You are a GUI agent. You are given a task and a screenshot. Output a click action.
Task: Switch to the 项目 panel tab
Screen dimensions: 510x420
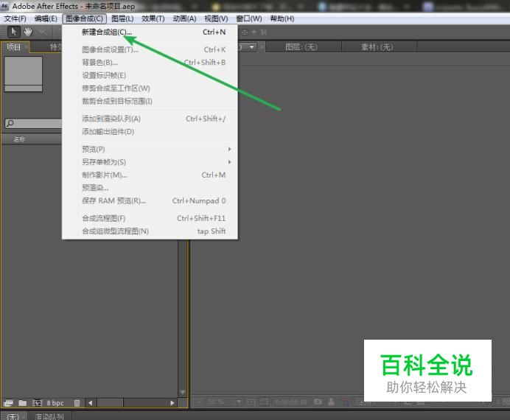click(13, 47)
